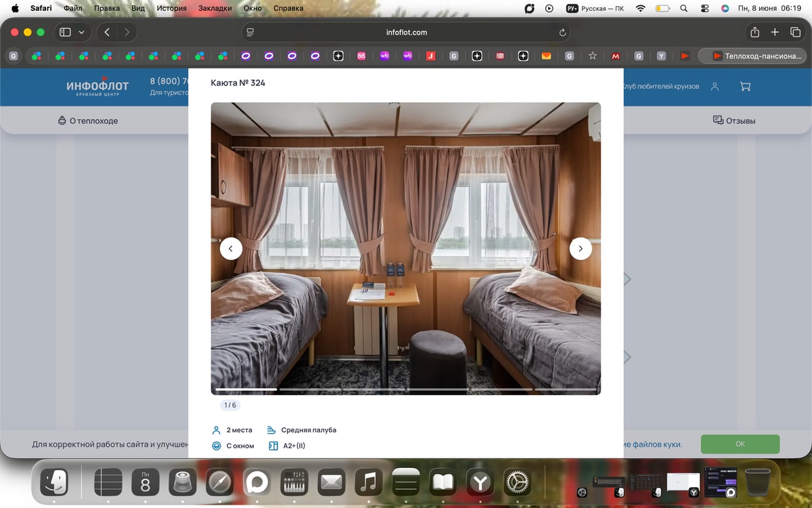Click the highlighted first gallery progress segment
The image size is (812, 508).
point(246,389)
